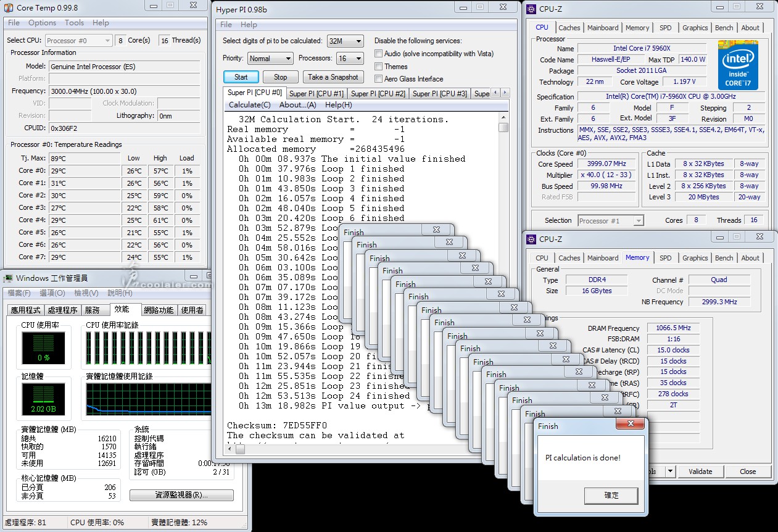Close the front Finish dialog with its red X
Screen dimensions: 778x532
click(631, 424)
